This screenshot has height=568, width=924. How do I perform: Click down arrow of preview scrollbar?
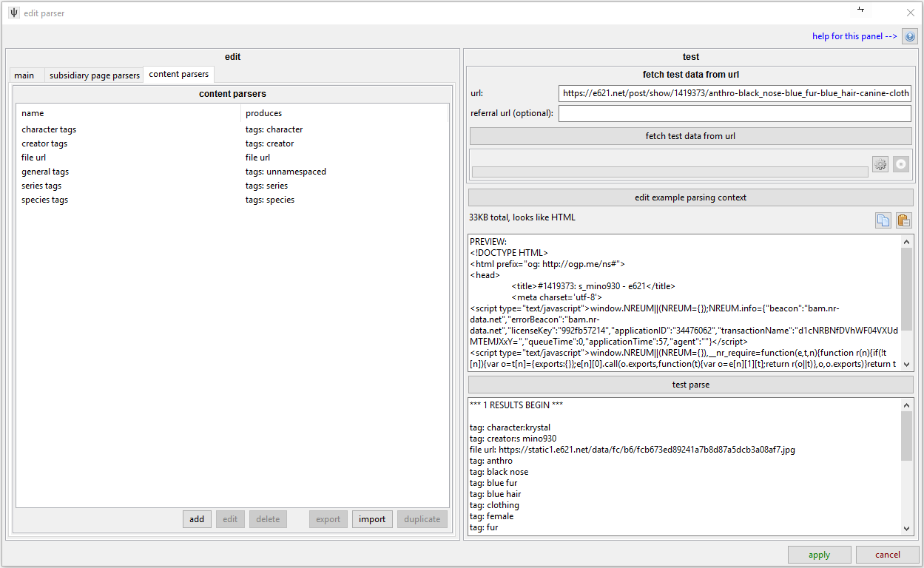point(908,365)
